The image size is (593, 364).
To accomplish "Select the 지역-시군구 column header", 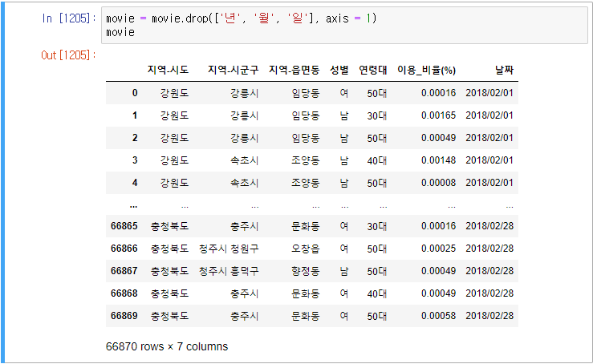I will pos(233,70).
